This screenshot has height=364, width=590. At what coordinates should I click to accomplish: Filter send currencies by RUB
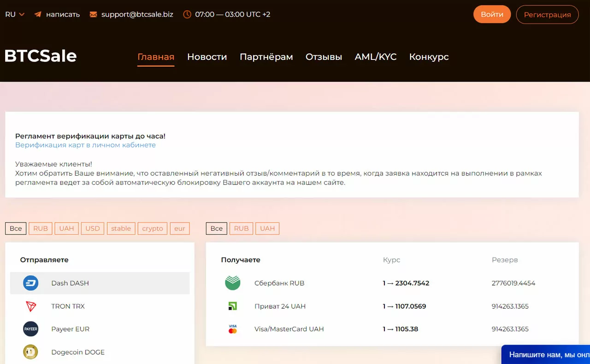pyautogui.click(x=41, y=229)
